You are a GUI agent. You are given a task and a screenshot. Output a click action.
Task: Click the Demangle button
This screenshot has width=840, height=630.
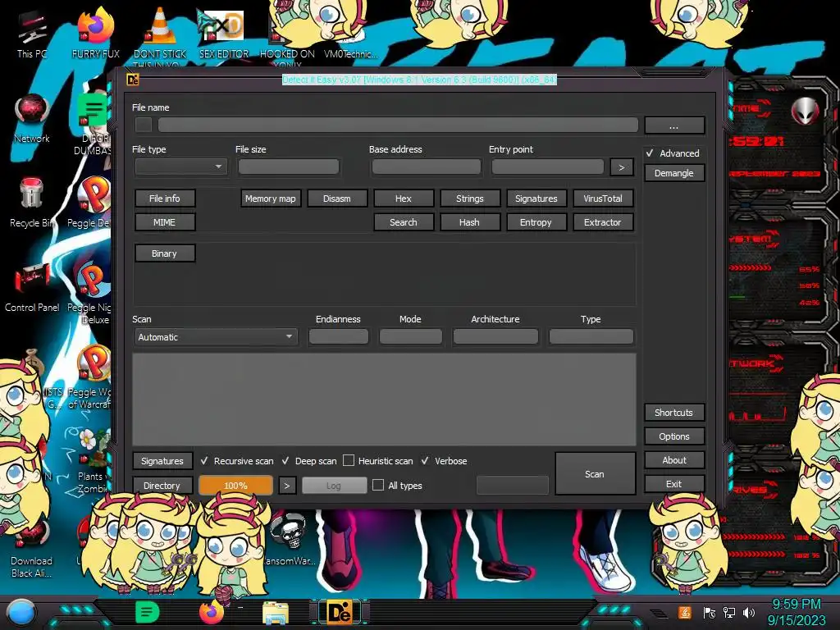[674, 173]
